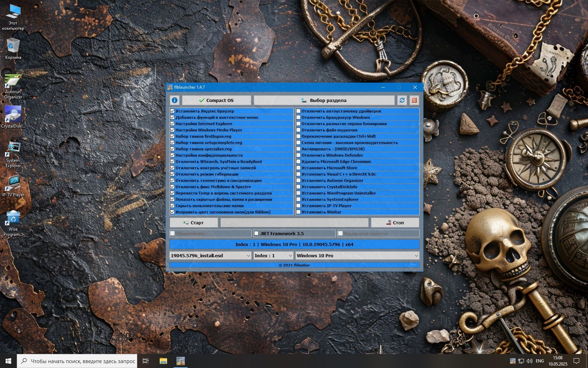
Task: Click the Windows taskbar search field
Action: (78, 361)
